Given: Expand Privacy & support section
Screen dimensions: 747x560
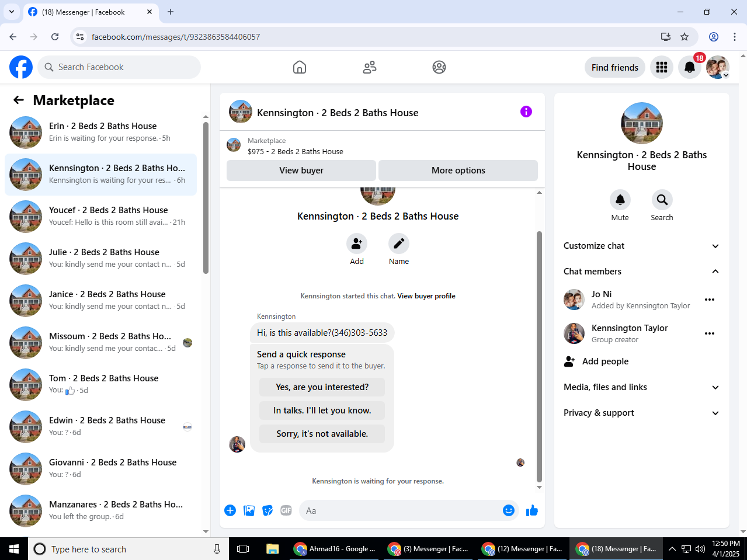Looking at the screenshot, I should (641, 413).
